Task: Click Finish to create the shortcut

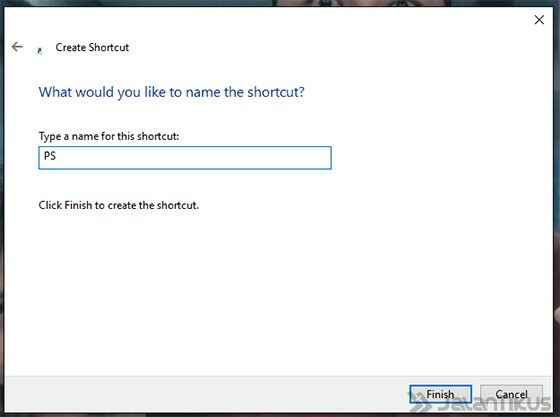Action: point(440,394)
